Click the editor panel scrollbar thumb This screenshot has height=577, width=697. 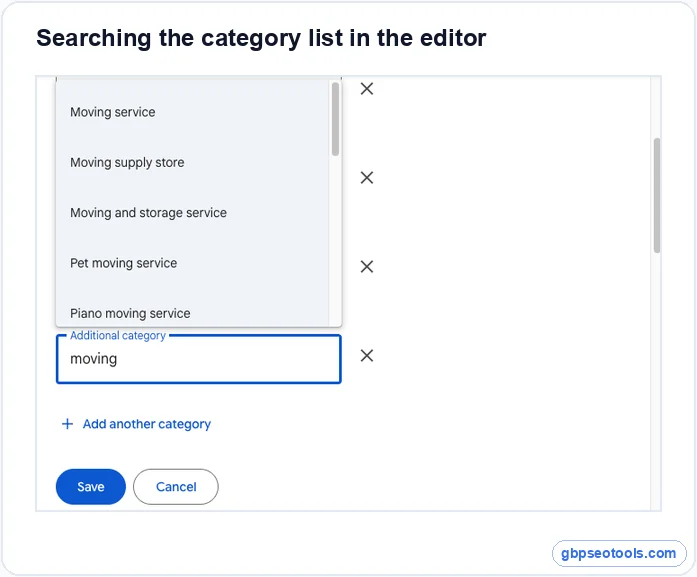pyautogui.click(x=657, y=196)
